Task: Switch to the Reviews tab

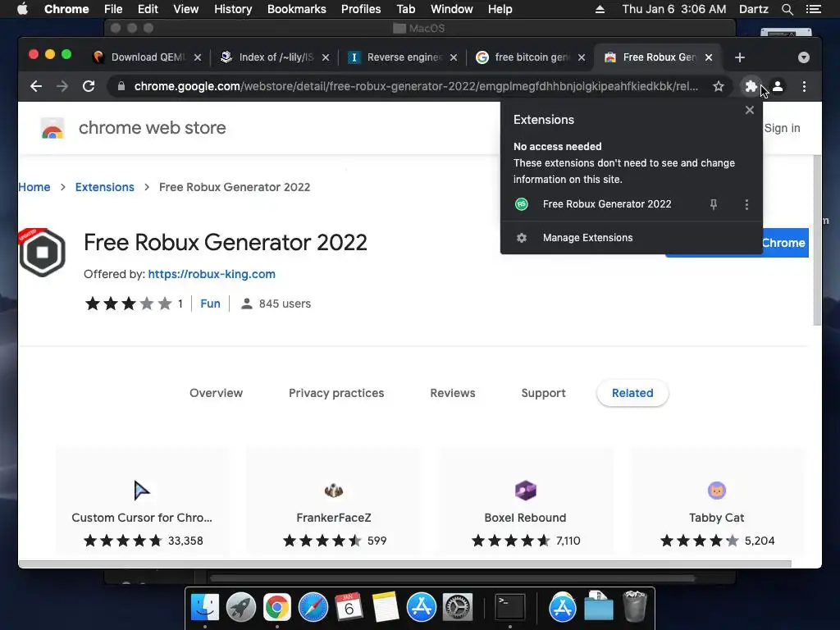Action: tap(453, 393)
